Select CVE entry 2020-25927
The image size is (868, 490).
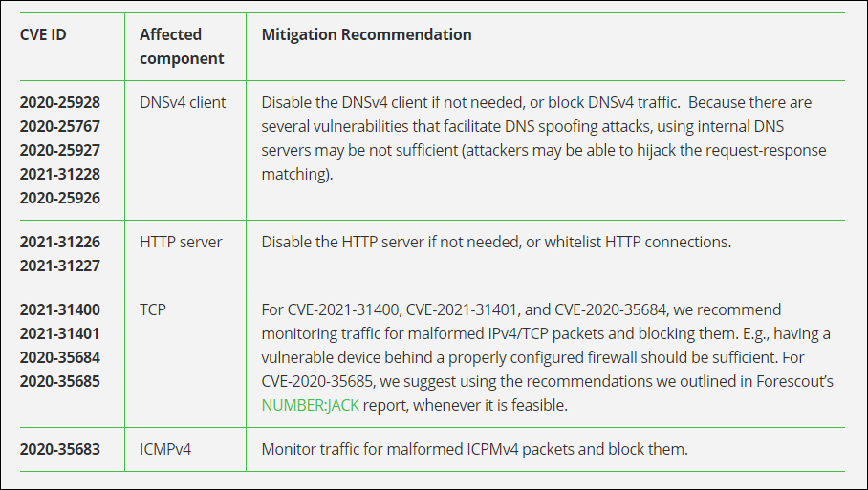coord(60,150)
